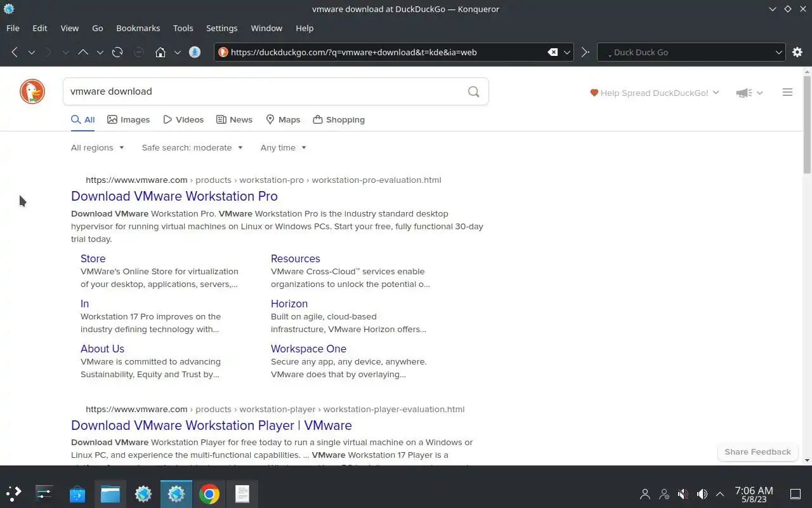Viewport: 812px width, 508px height.
Task: Click the Go arrow beside location bar
Action: tap(585, 52)
